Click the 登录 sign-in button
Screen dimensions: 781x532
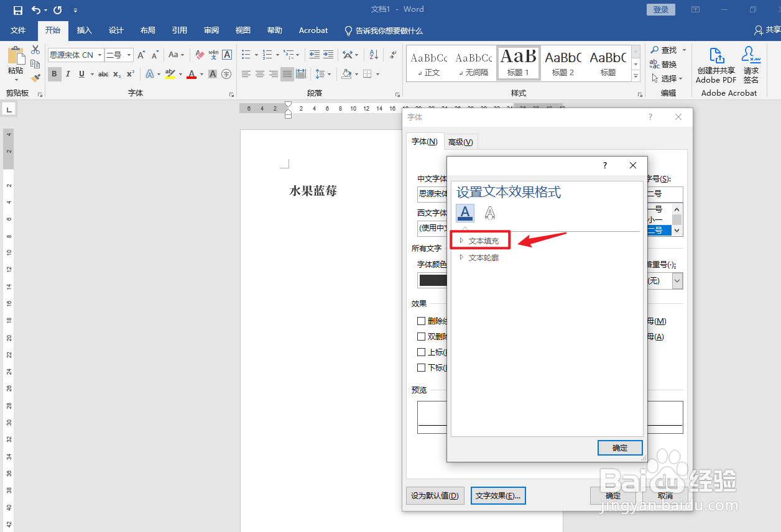(x=661, y=9)
